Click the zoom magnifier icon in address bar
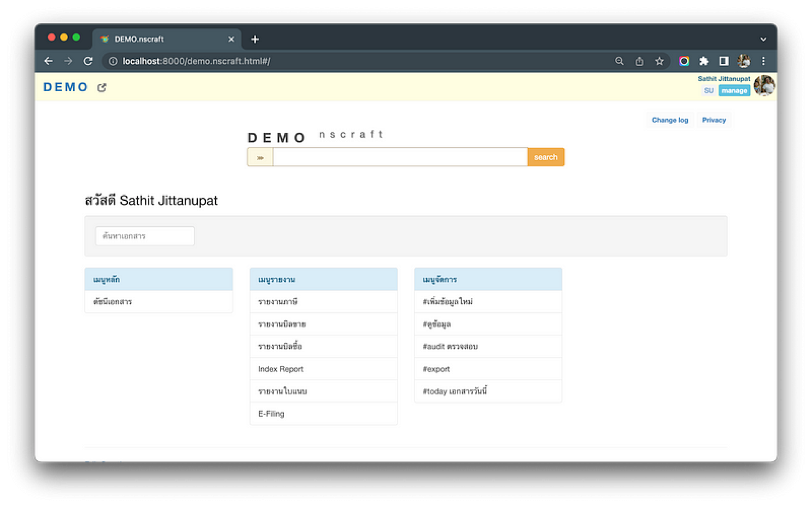Viewport: 812px width, 508px height. click(619, 61)
